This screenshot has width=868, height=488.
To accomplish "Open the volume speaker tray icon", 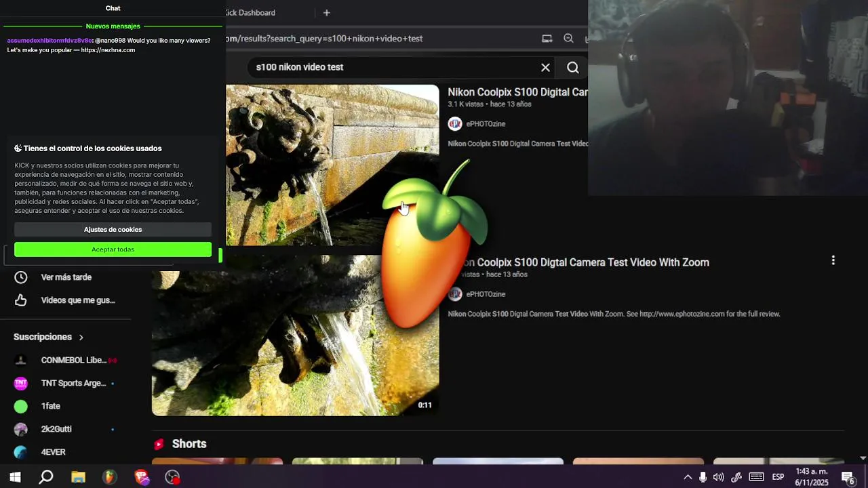I will (x=719, y=477).
